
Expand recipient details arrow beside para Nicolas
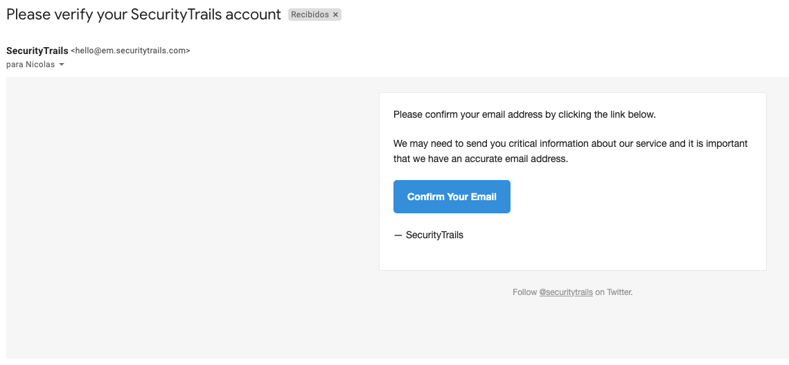pyautogui.click(x=61, y=65)
